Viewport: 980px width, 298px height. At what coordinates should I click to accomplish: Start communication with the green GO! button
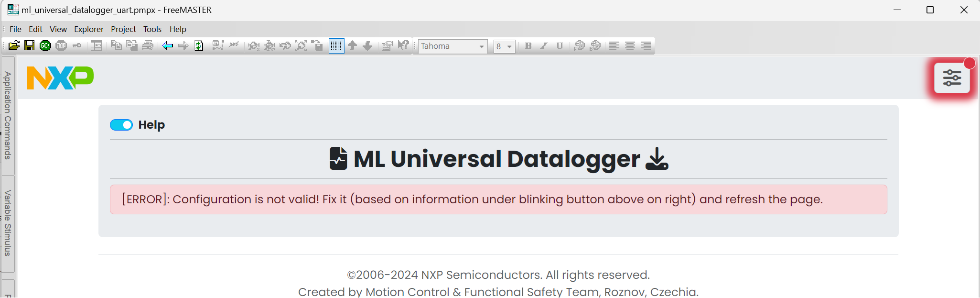(45, 46)
